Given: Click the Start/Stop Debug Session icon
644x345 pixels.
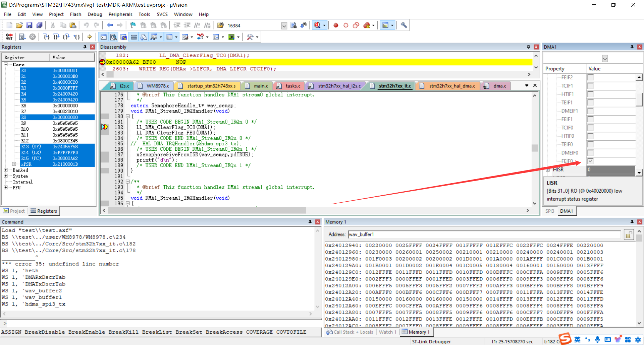Looking at the screenshot, I should 317,25.
